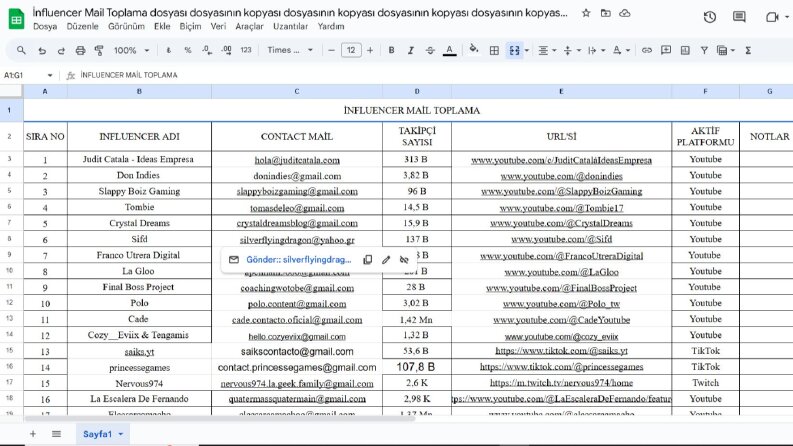Open the search menus magnifier
Screen dimensions: 793x446
point(21,50)
